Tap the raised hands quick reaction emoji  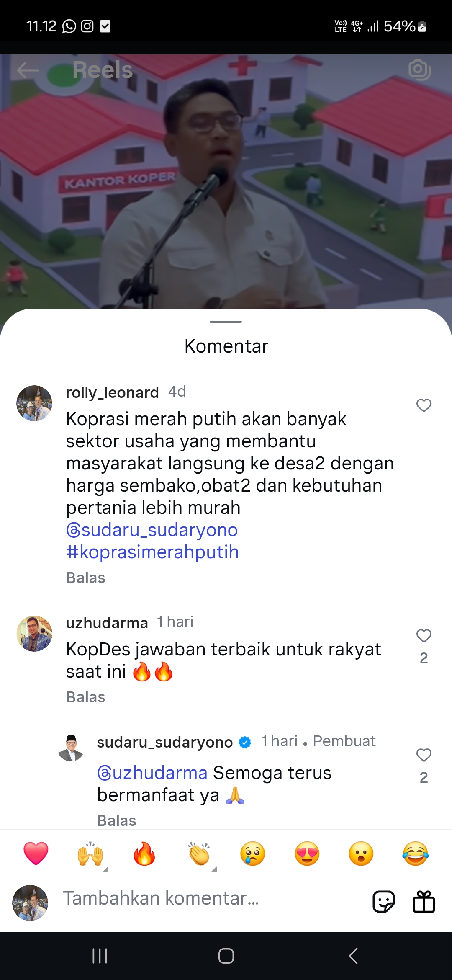(x=90, y=854)
